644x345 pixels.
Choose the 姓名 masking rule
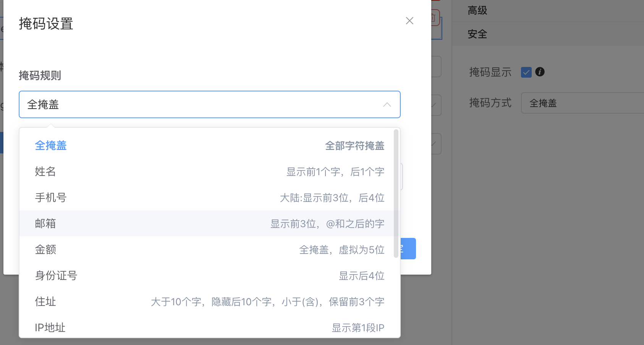coord(45,172)
